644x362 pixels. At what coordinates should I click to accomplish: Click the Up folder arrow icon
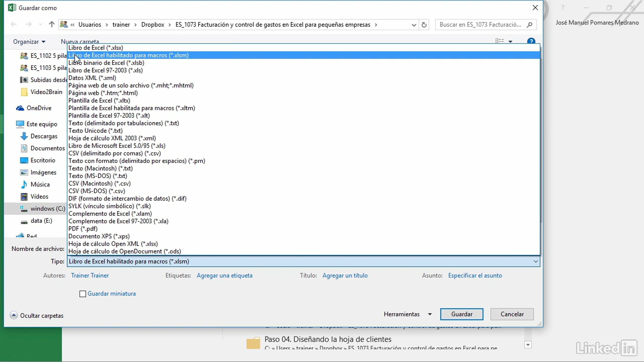52,24
